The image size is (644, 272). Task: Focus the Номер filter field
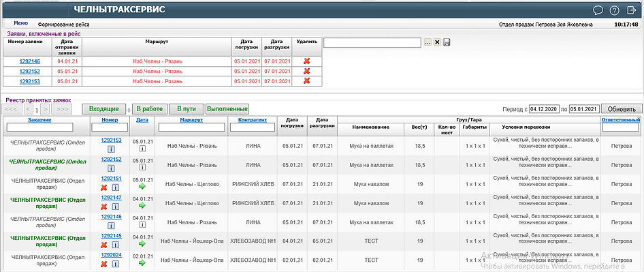[110, 127]
